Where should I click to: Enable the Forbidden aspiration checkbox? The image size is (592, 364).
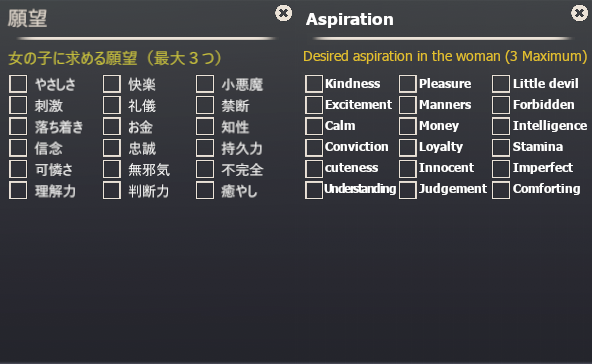pyautogui.click(x=501, y=105)
